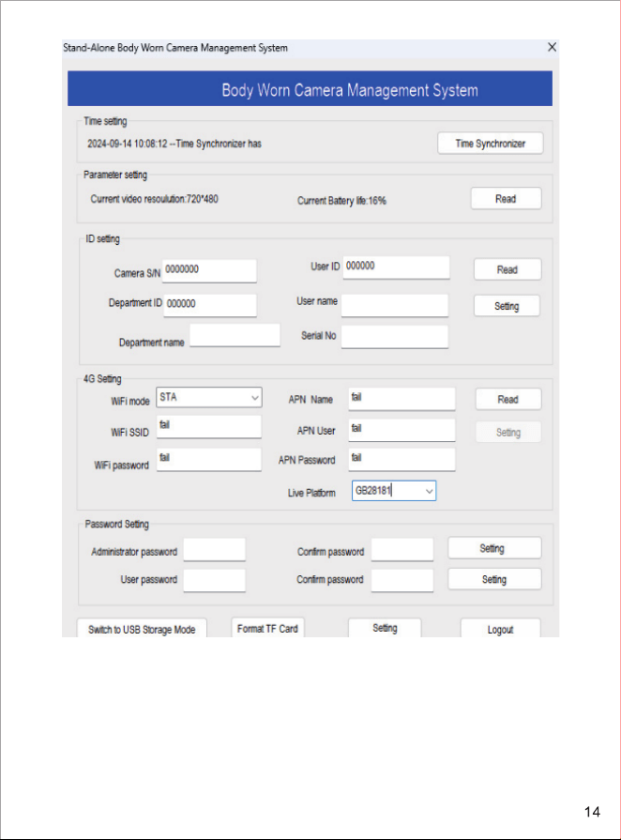Open the WiFi mode dropdown
Screen dimensions: 621x840
(x=209, y=398)
